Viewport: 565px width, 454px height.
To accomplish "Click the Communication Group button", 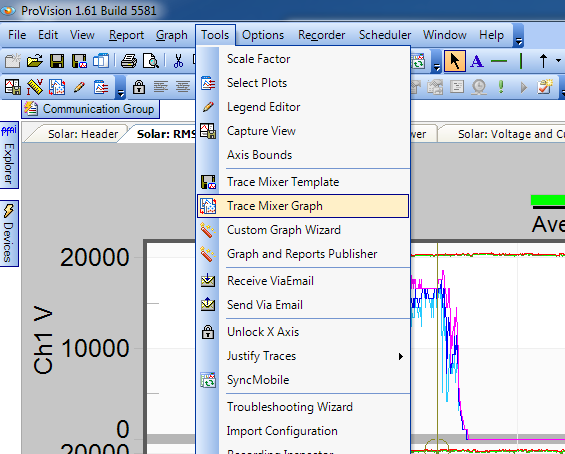I will tap(90, 109).
